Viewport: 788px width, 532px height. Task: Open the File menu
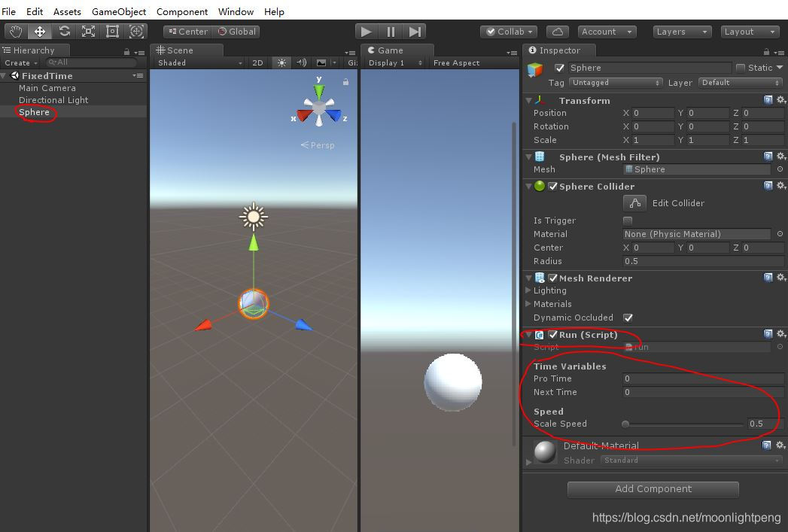coord(8,11)
